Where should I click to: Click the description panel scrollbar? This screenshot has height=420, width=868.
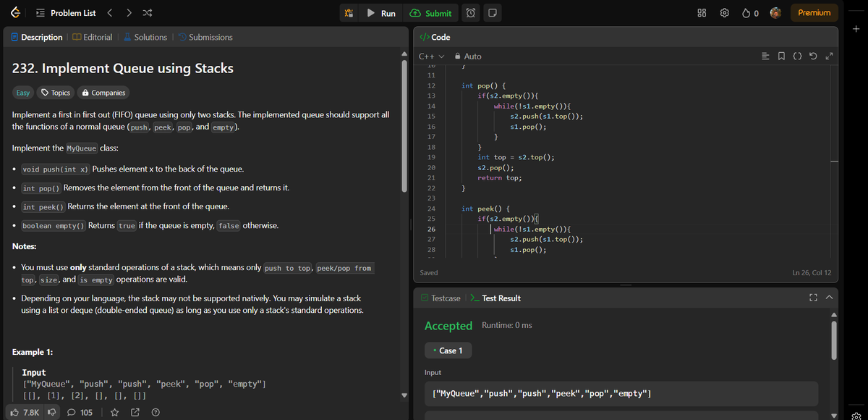pos(405,125)
